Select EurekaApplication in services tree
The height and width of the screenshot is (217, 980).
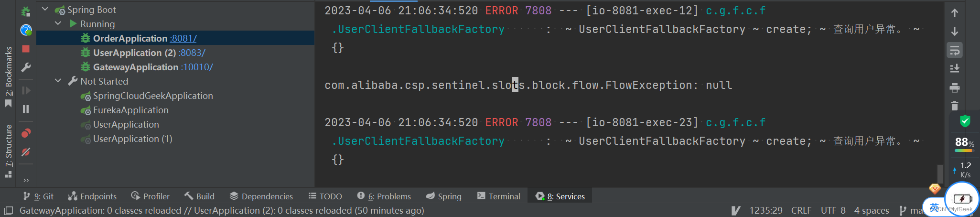pyautogui.click(x=130, y=110)
